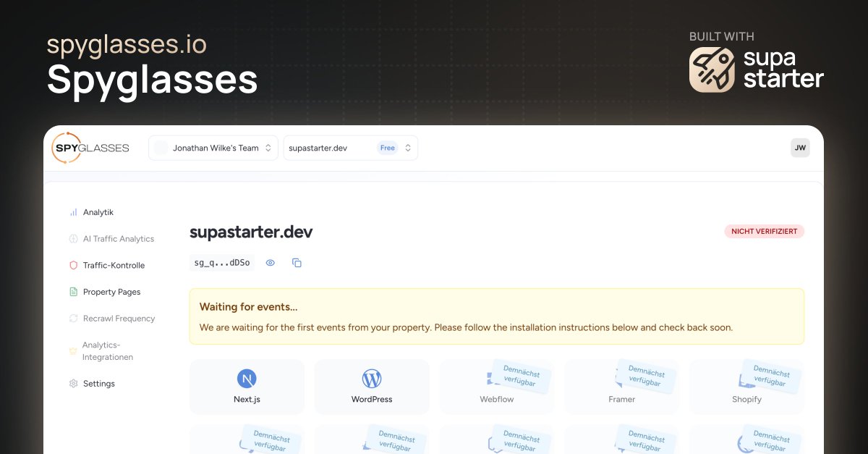The image size is (868, 454).
Task: Click the Property Pages document icon
Action: coord(73,292)
